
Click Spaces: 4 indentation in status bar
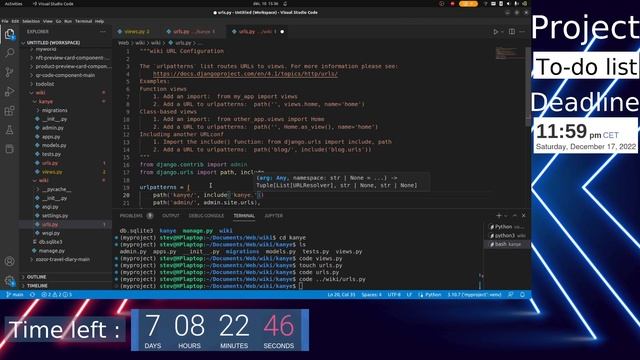click(371, 294)
